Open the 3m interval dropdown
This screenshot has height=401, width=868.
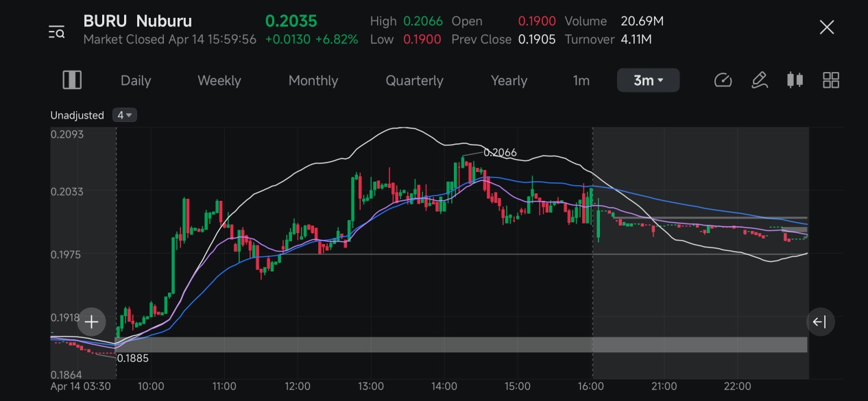[649, 80]
